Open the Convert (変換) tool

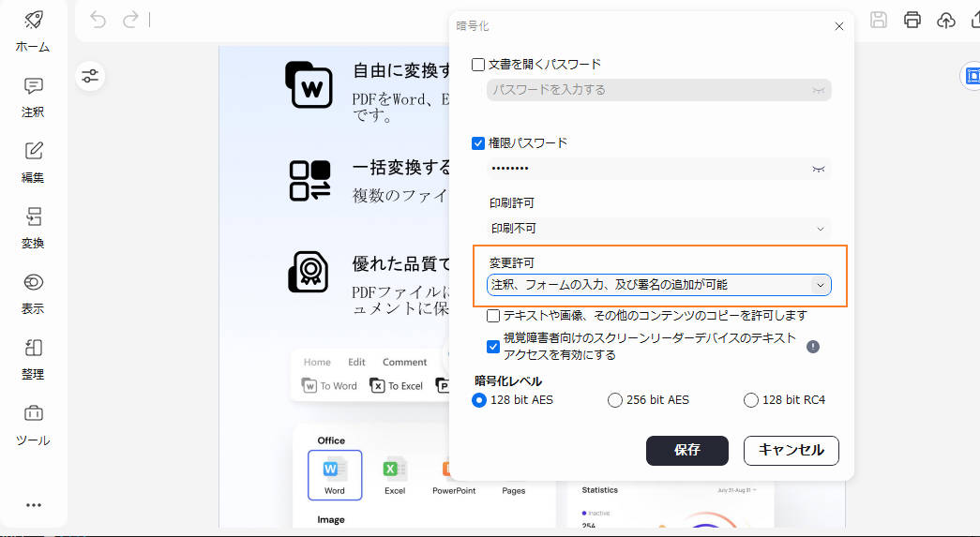click(x=34, y=217)
